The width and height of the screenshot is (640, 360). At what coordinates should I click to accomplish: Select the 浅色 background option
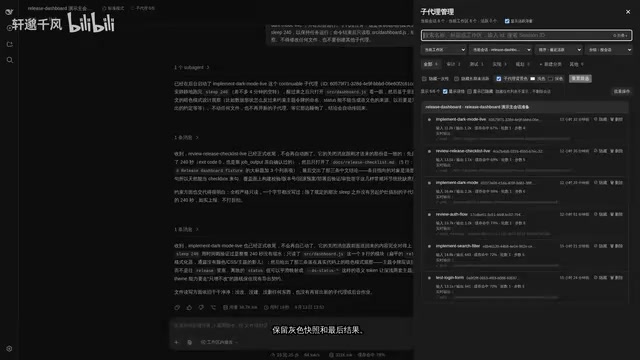(x=538, y=79)
